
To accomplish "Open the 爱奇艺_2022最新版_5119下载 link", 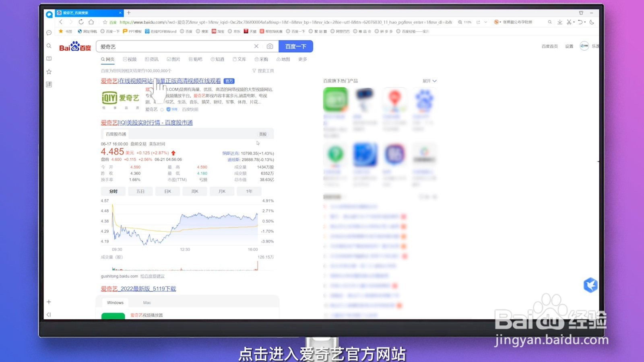I will click(138, 289).
